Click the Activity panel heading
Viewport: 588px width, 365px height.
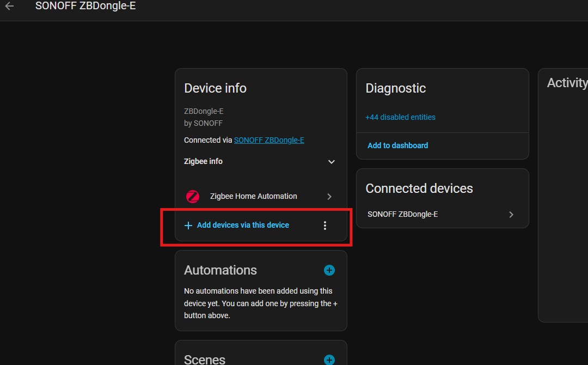click(x=566, y=83)
